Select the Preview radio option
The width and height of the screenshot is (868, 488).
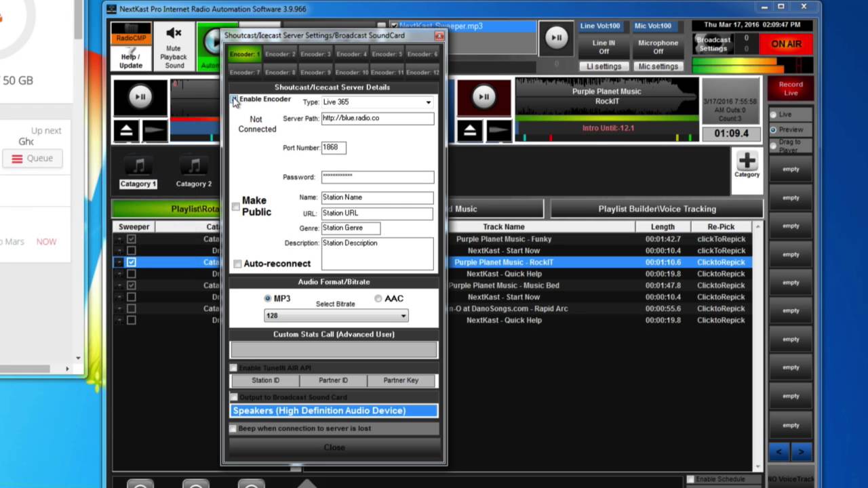773,129
